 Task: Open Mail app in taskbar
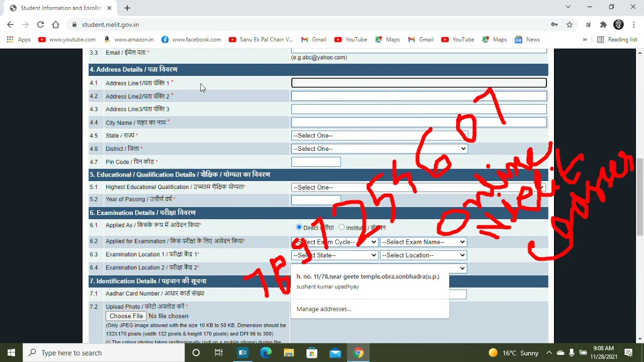tap(335, 353)
